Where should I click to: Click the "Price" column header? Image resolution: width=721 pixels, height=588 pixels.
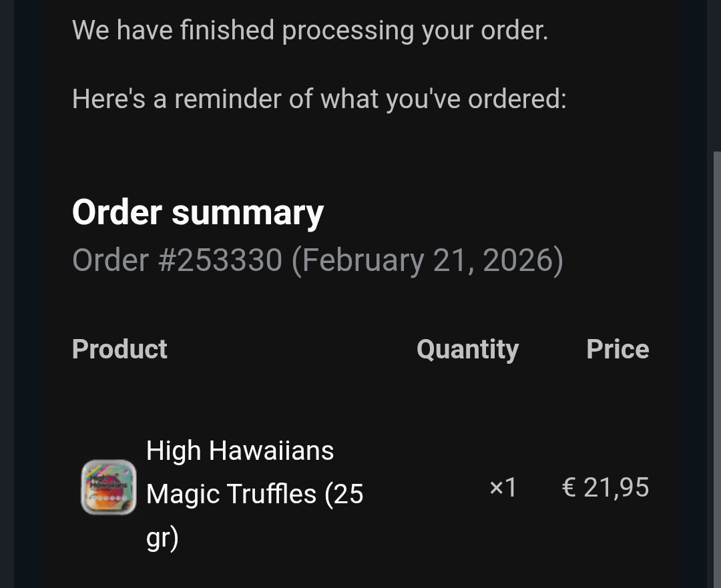tap(618, 349)
